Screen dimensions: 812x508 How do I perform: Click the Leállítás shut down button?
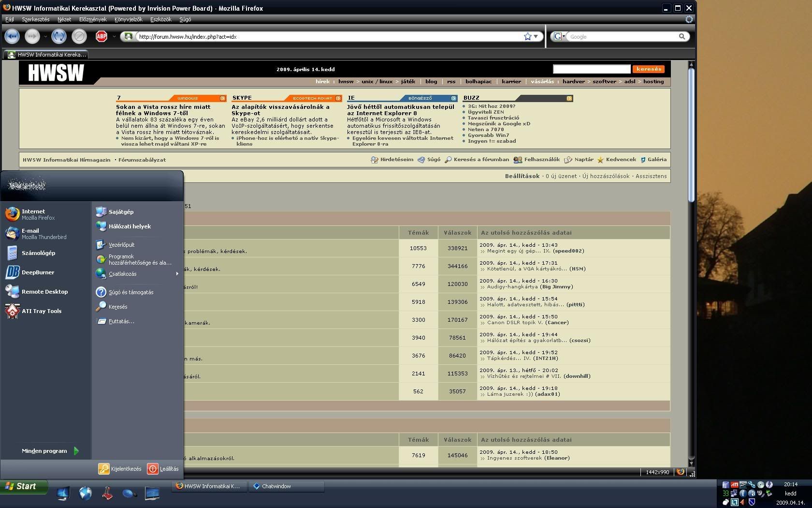click(x=163, y=469)
